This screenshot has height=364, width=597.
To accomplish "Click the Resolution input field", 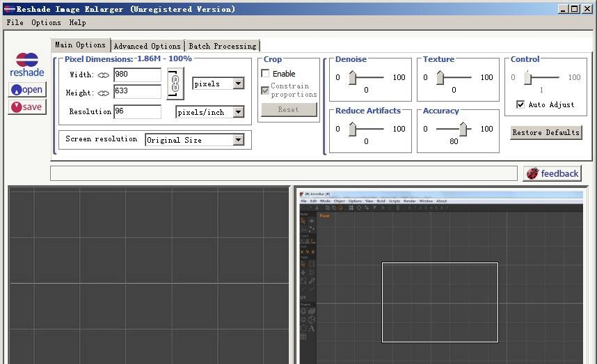I will pyautogui.click(x=138, y=111).
